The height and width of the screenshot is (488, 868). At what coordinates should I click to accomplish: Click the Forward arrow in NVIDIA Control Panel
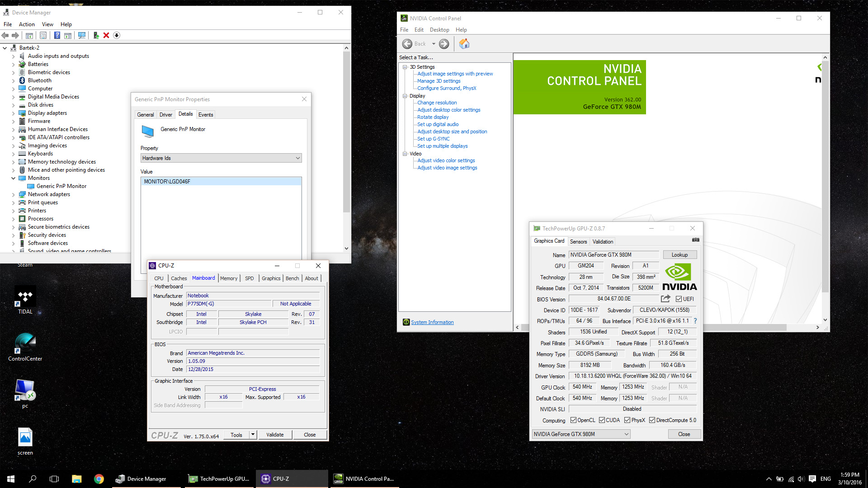444,44
